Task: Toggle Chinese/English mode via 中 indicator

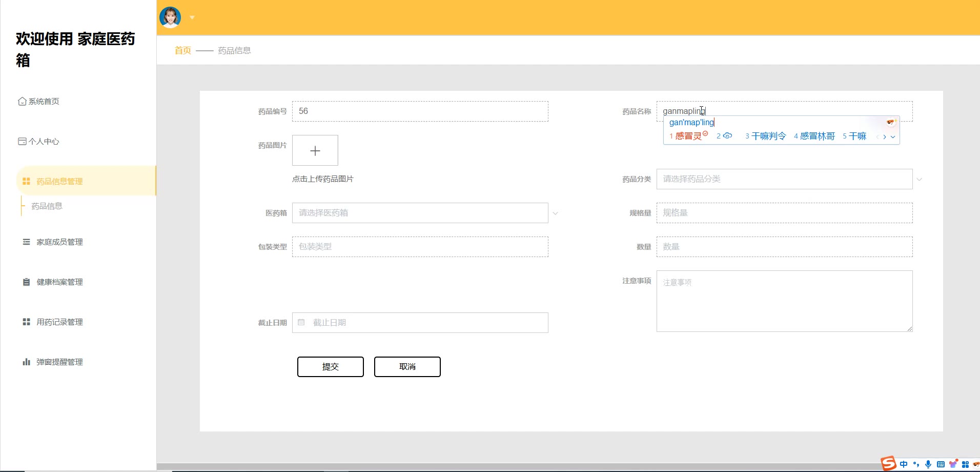Action: point(904,464)
